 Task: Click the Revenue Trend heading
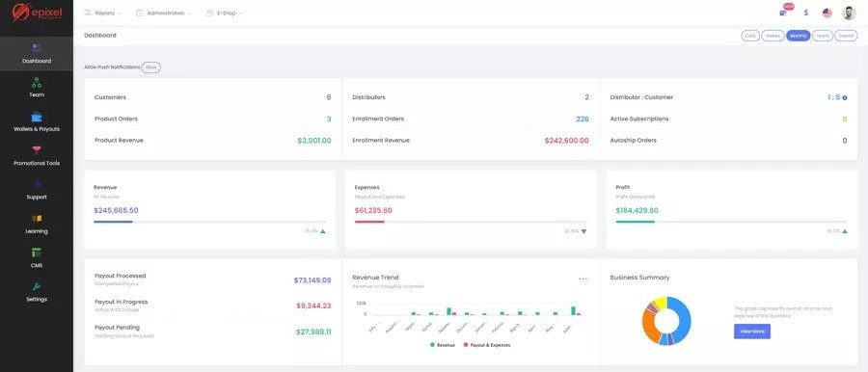375,278
